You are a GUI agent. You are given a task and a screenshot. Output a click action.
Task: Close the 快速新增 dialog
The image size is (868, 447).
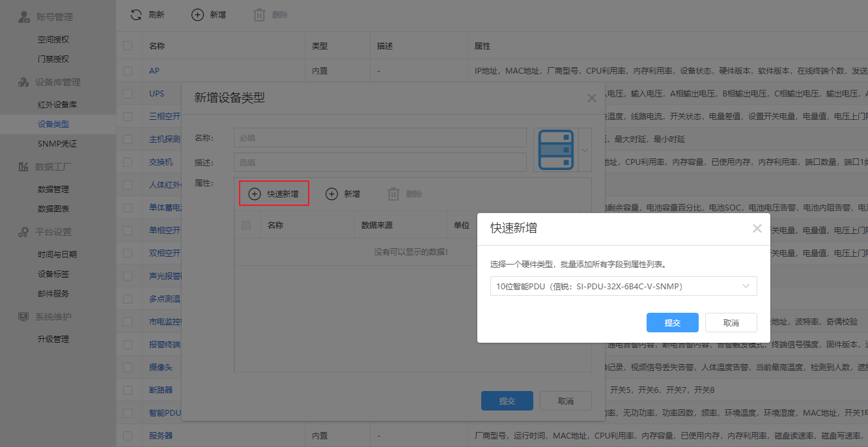[757, 228]
